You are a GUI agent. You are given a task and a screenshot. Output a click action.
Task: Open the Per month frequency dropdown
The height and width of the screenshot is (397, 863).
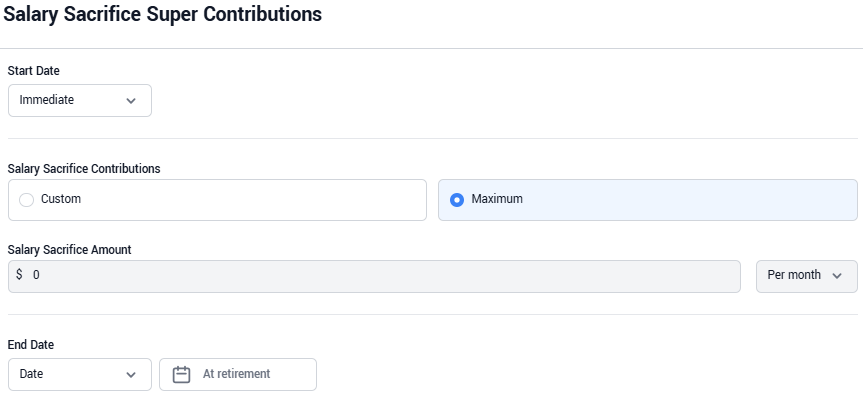coord(807,276)
